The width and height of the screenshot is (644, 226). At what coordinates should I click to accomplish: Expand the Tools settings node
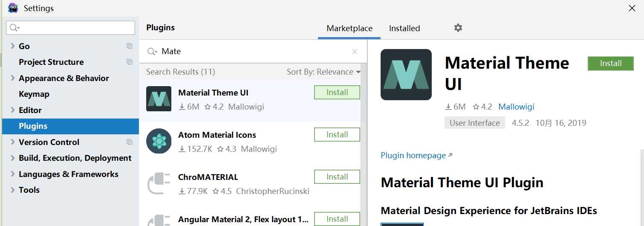point(13,190)
